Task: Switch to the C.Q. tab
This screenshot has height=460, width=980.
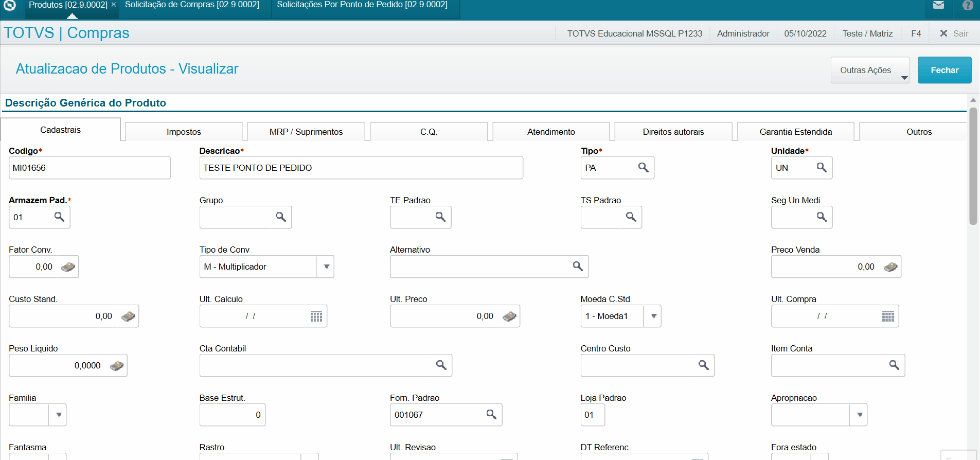Action: pyautogui.click(x=429, y=132)
